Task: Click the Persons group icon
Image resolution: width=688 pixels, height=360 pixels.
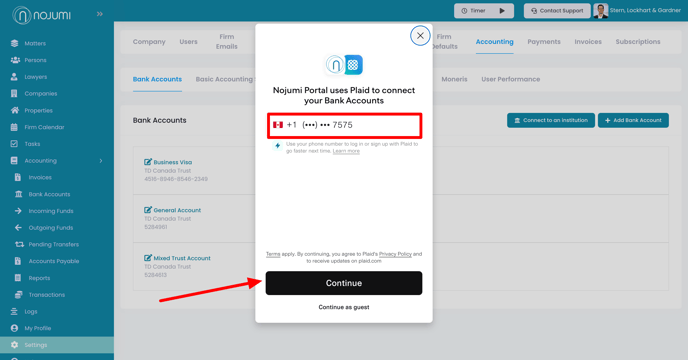Action: pos(15,60)
